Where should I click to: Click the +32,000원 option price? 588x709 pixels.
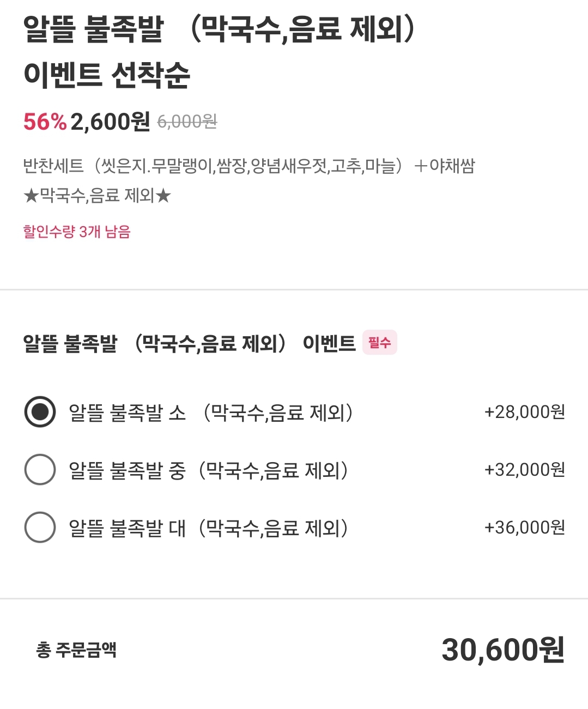click(x=524, y=469)
